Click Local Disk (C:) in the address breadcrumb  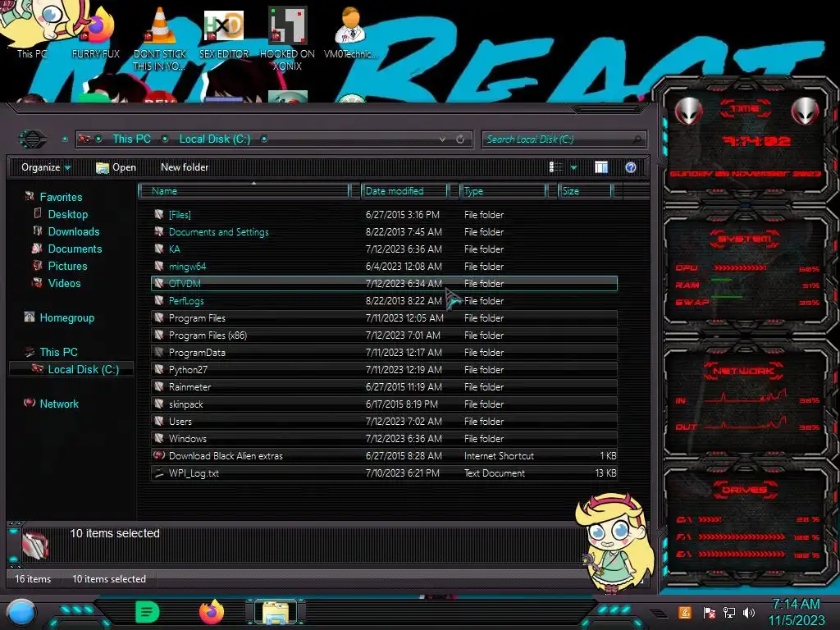coord(215,139)
